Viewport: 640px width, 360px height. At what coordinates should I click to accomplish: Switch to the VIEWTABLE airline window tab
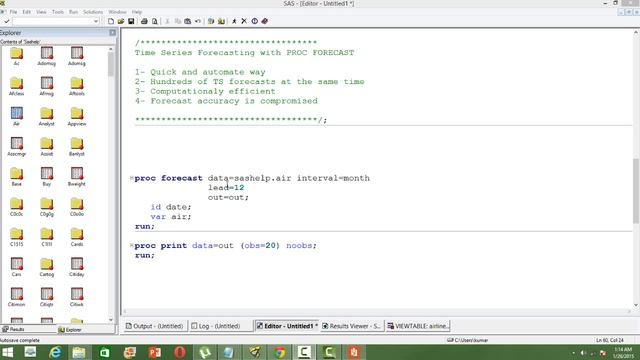pos(418,326)
